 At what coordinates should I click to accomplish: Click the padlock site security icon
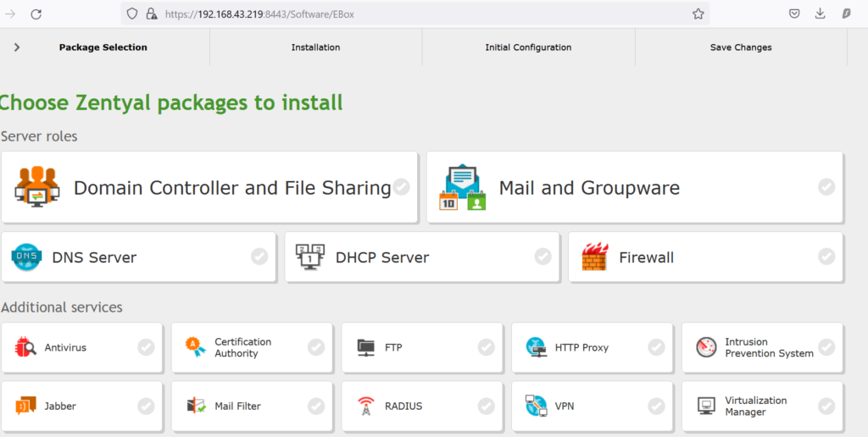point(151,14)
